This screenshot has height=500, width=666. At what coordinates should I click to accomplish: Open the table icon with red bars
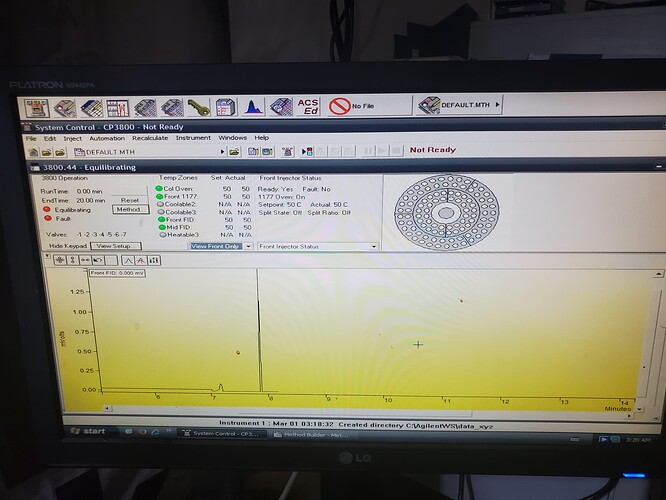click(x=118, y=108)
